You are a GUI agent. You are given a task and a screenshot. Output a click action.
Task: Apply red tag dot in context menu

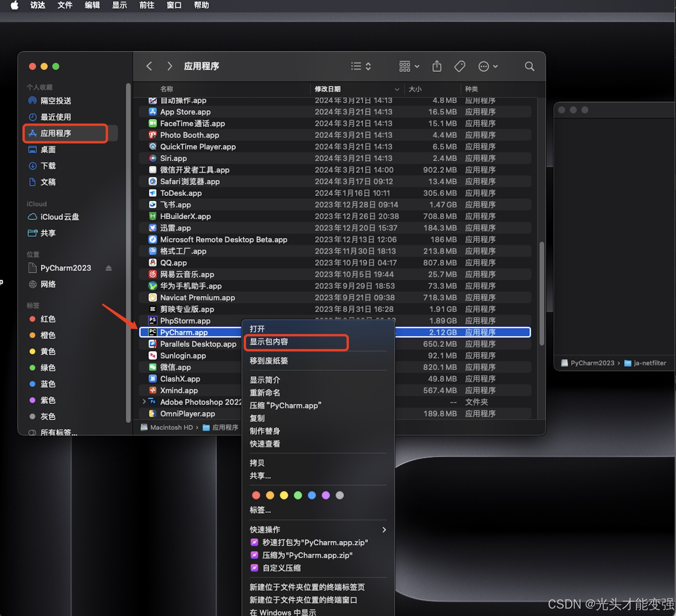(256, 495)
